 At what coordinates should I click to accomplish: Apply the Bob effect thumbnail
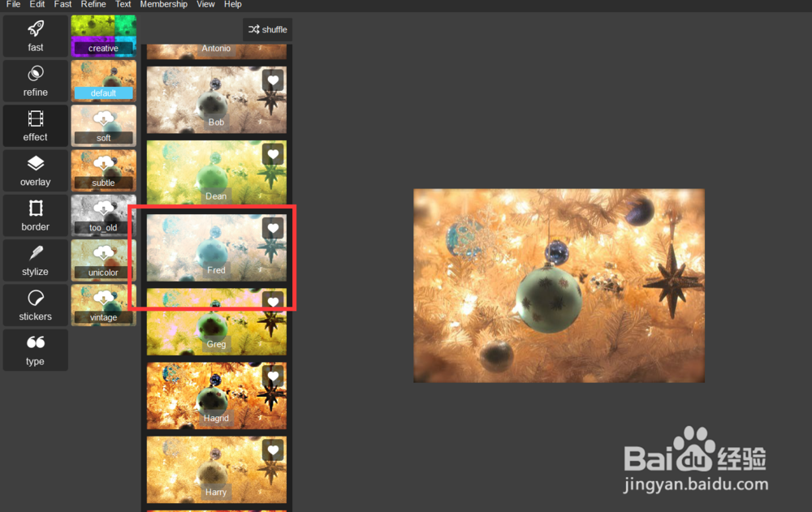click(217, 100)
